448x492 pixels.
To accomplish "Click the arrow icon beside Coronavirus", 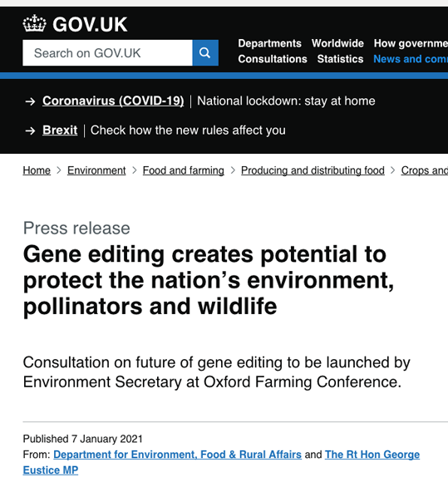I will tap(30, 101).
